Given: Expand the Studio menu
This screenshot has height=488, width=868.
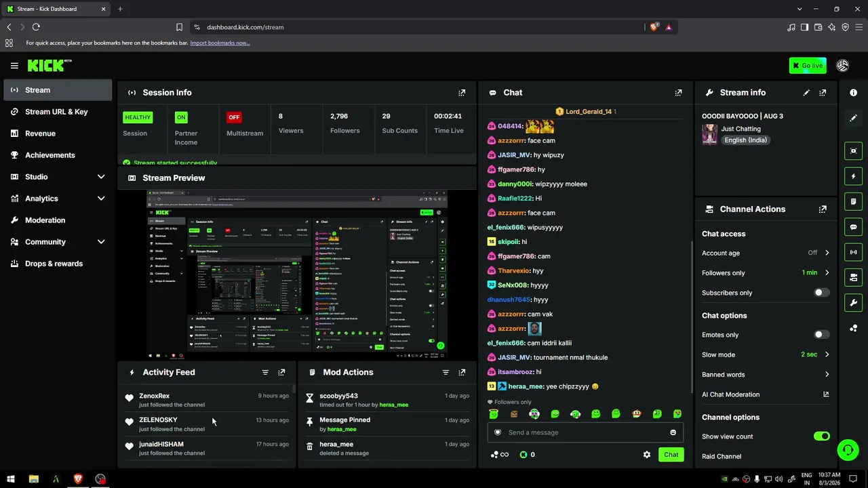Looking at the screenshot, I should 58,177.
